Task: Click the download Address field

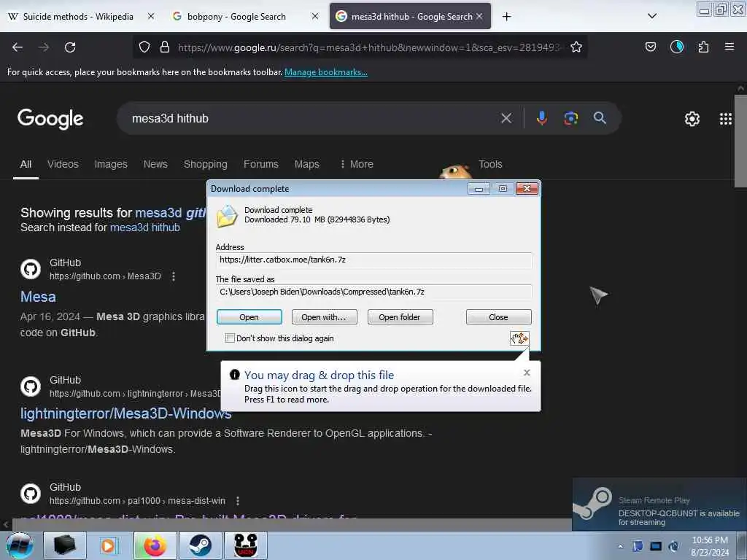Action: pos(373,260)
